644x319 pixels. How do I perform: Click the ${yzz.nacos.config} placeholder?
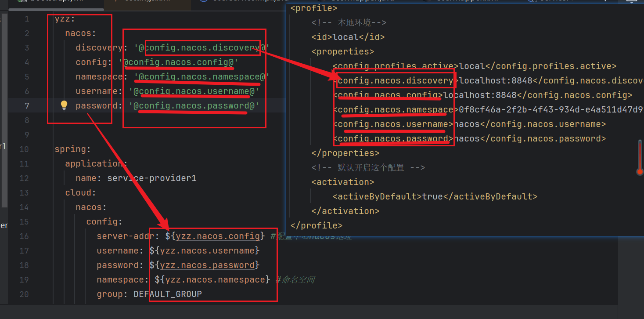click(215, 236)
